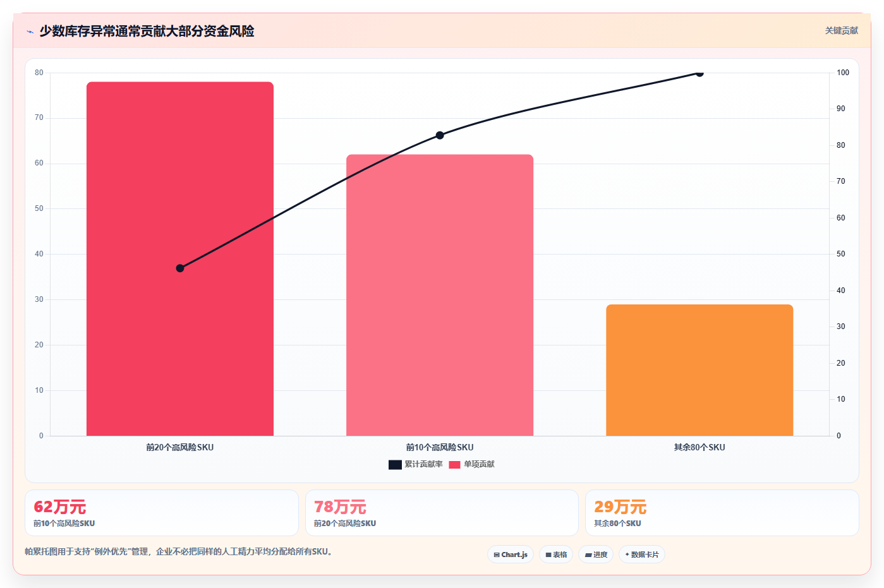This screenshot has width=884, height=588.
Task: Click the 数据卡片 chip
Action: click(x=642, y=555)
